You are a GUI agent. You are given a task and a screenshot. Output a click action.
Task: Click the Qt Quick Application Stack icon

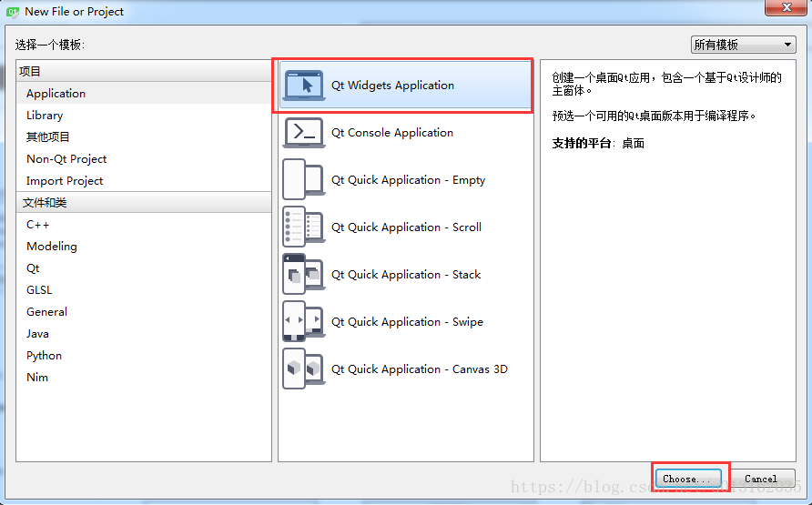point(304,274)
